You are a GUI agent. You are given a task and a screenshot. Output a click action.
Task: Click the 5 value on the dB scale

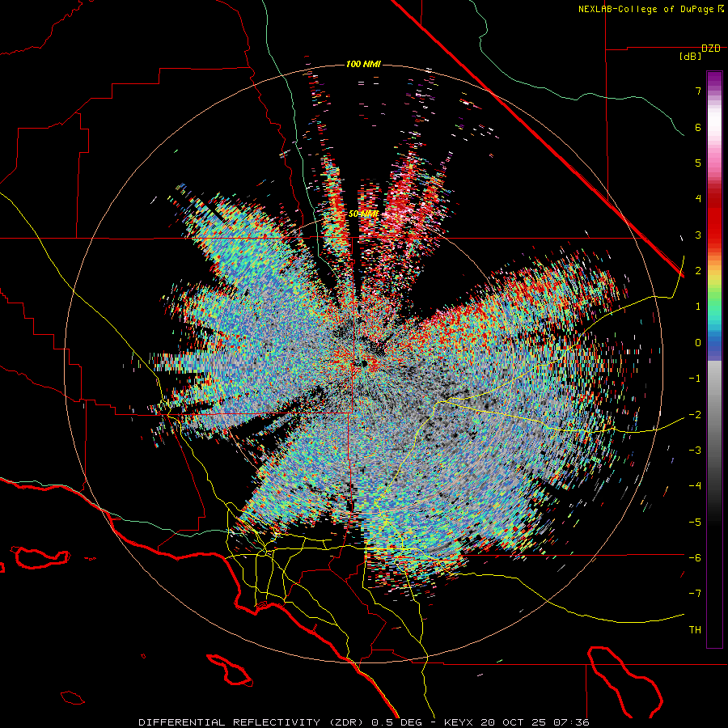[x=698, y=163]
